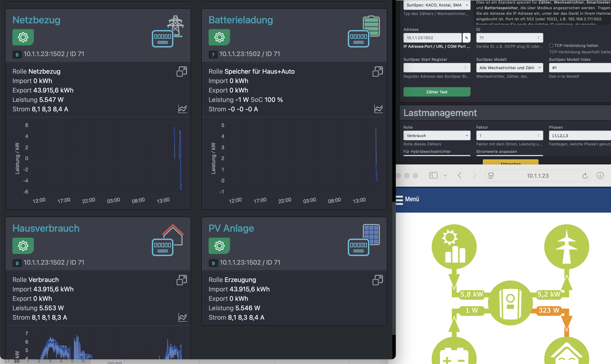The width and height of the screenshot is (611, 364).
Task: Click Safari sidebar toggle icon
Action: [x=433, y=175]
